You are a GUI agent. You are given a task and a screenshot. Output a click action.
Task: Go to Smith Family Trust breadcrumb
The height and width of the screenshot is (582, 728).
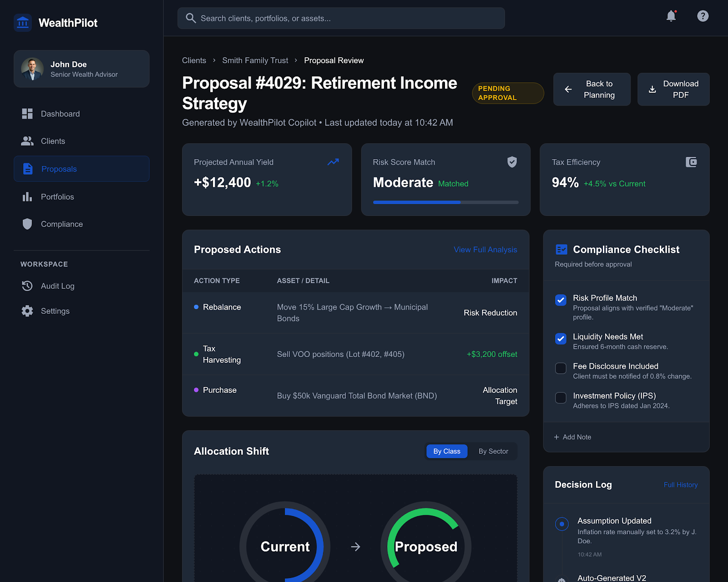[255, 60]
